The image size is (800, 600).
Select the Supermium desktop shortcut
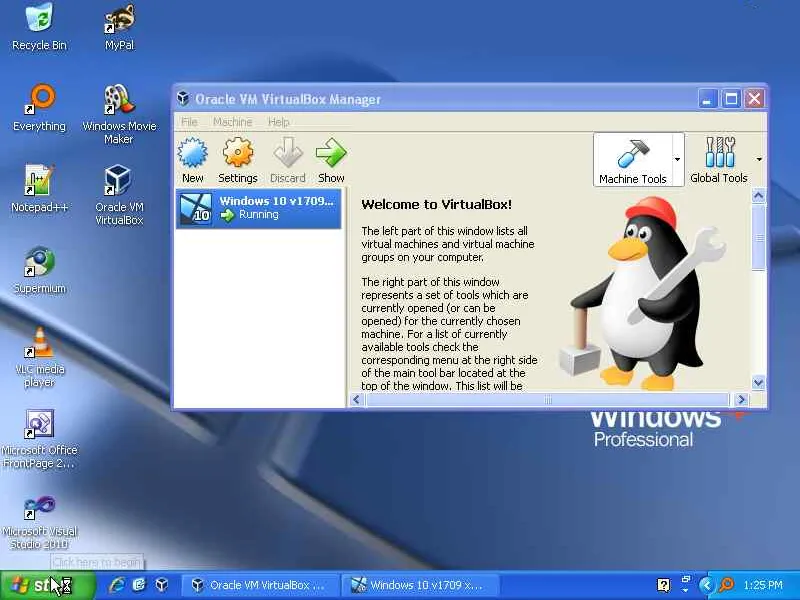[39, 270]
